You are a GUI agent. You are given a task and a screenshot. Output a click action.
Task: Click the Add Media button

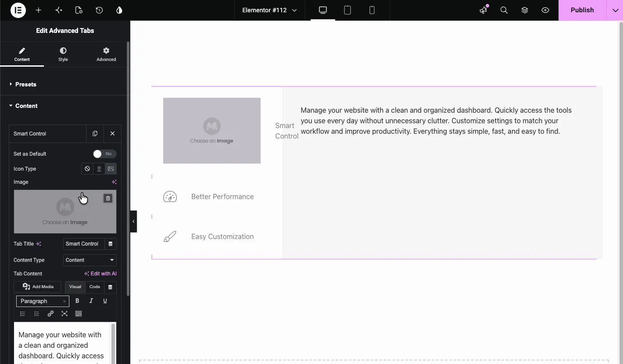coord(38,287)
